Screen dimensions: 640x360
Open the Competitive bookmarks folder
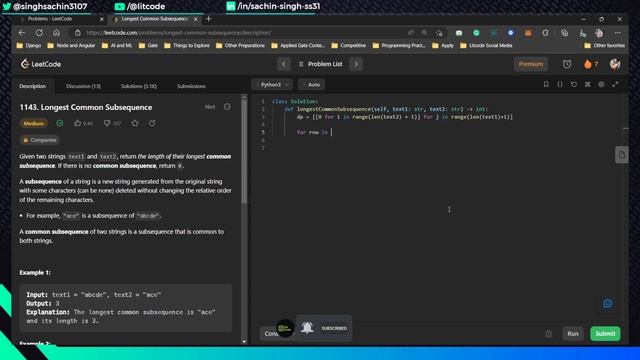[x=349, y=45]
